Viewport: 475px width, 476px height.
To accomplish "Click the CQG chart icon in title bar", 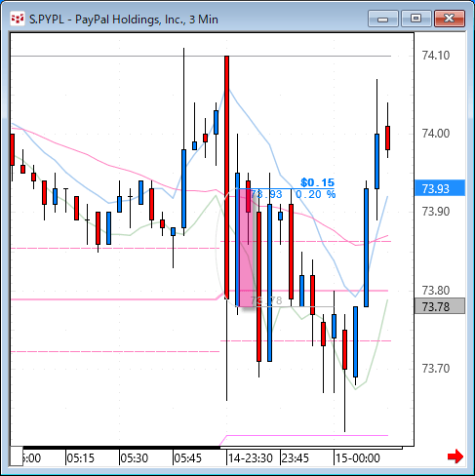I will [x=18, y=19].
